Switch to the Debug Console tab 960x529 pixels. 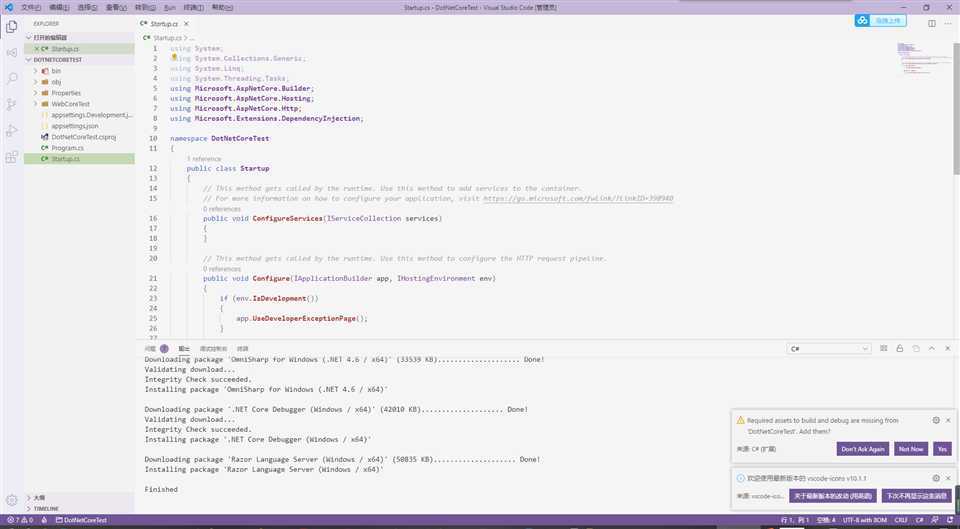click(214, 349)
